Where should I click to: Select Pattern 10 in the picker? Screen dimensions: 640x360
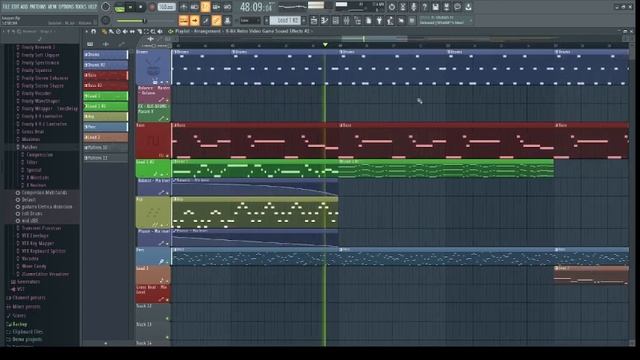click(106, 148)
